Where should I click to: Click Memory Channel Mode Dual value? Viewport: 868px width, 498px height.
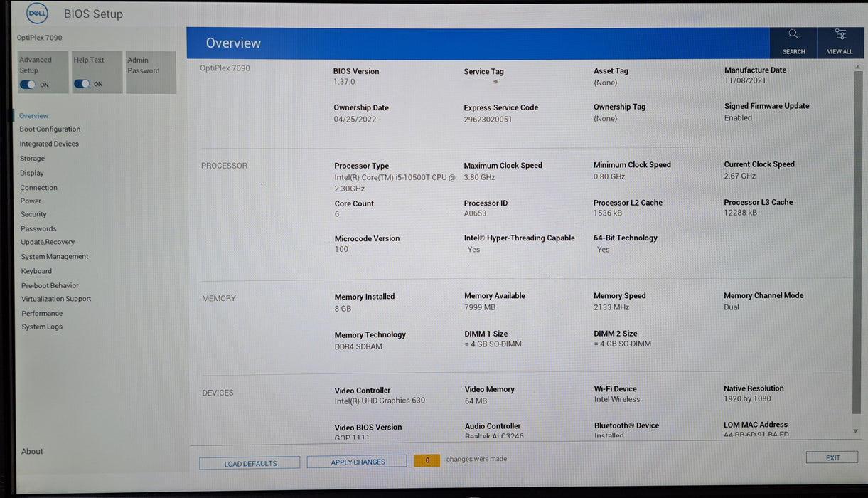coord(732,307)
